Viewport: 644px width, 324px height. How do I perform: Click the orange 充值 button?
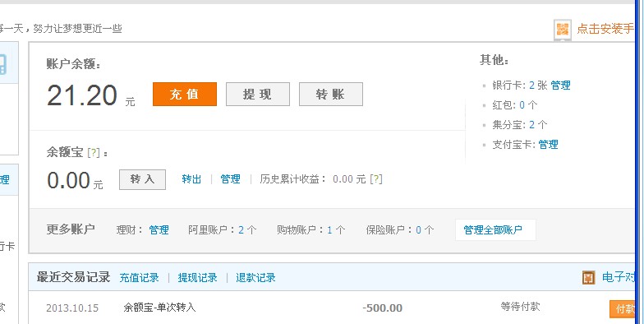[x=185, y=94]
